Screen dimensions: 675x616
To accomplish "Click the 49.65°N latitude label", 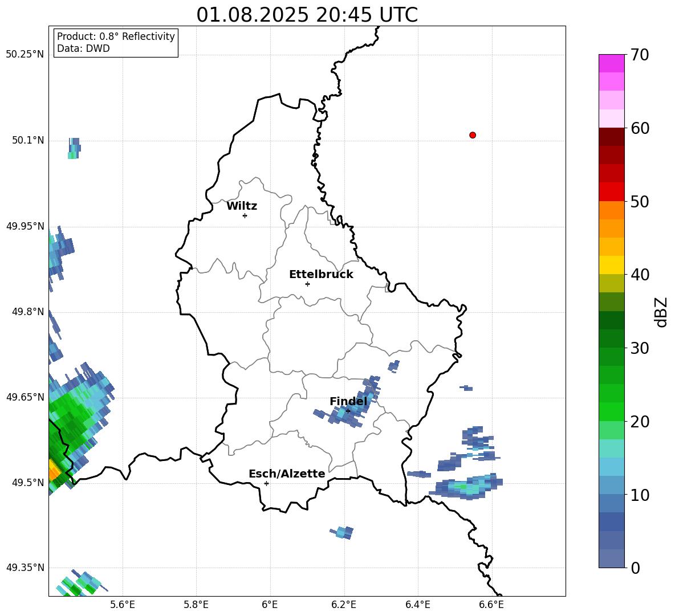I will pos(25,397).
